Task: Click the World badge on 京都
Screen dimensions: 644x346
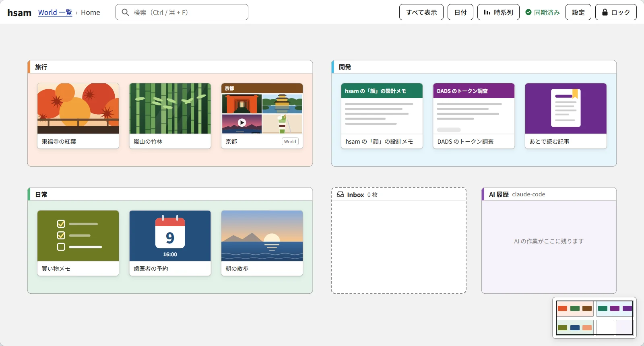Action: coord(290,142)
